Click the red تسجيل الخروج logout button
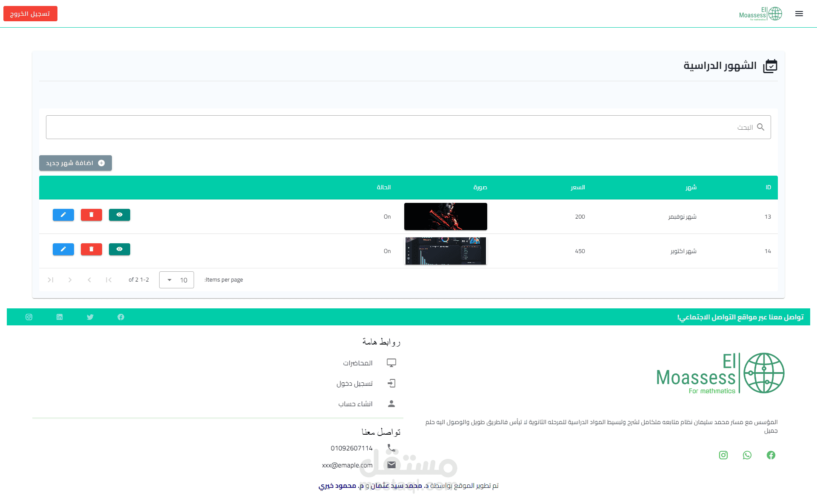The image size is (817, 504). pos(30,14)
